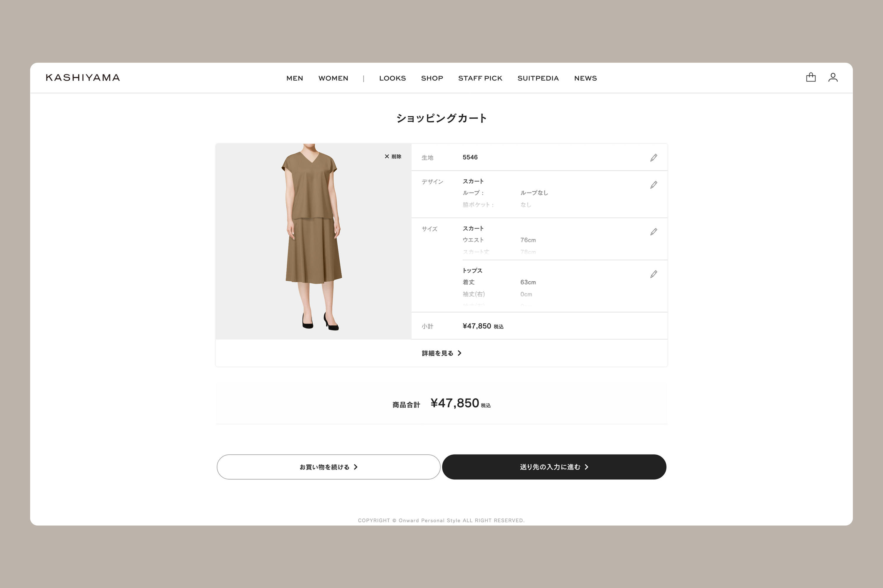
Task: Edit the デザイン skirt design pencil icon
Action: click(x=653, y=185)
